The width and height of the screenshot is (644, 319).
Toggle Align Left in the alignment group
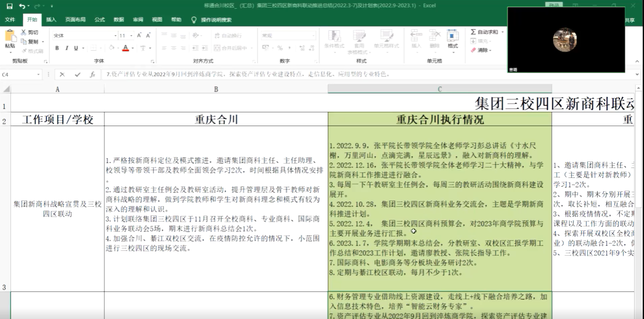pos(163,48)
